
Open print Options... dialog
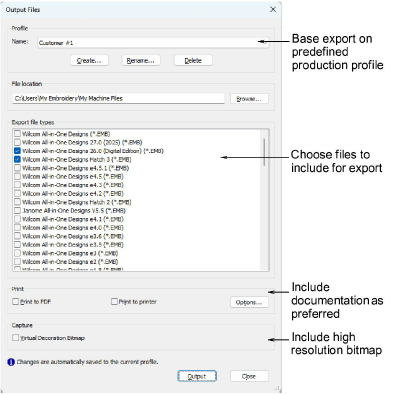coord(249,302)
